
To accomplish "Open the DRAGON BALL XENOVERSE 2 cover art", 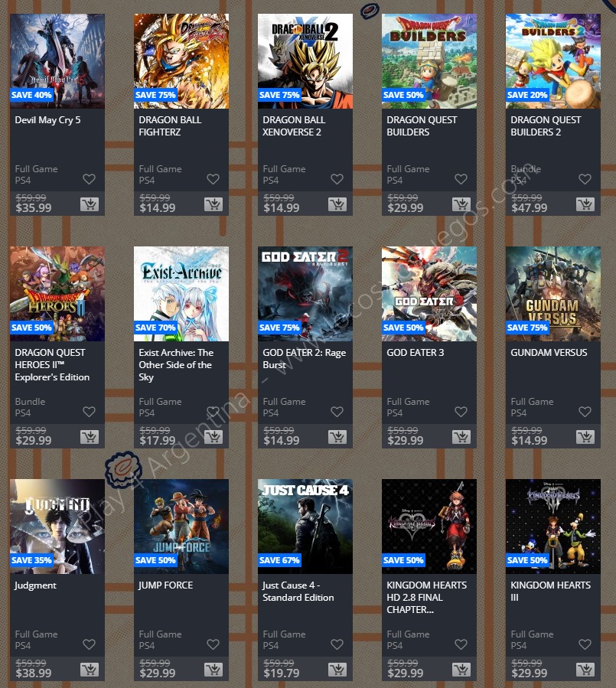I will click(305, 61).
